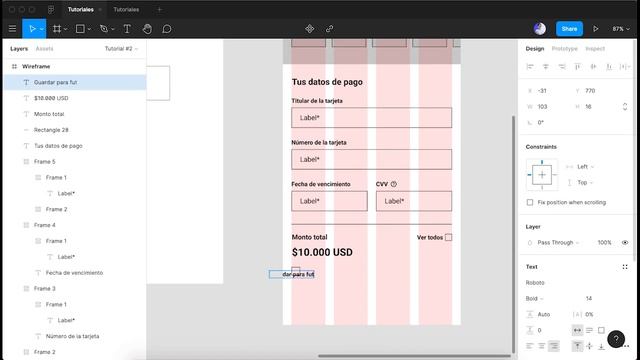Viewport: 640px width, 360px height.
Task: Select the $10.000 USD text layer
Action: click(75, 98)
